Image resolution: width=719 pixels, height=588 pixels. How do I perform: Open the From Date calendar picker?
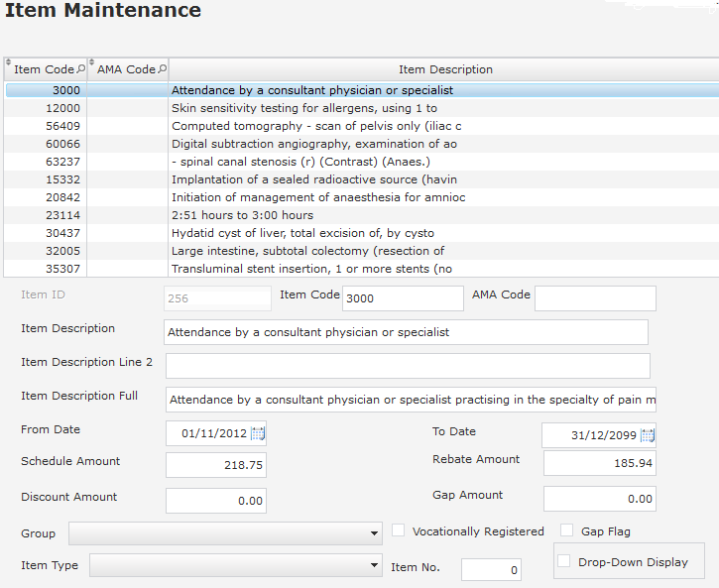pyautogui.click(x=258, y=433)
